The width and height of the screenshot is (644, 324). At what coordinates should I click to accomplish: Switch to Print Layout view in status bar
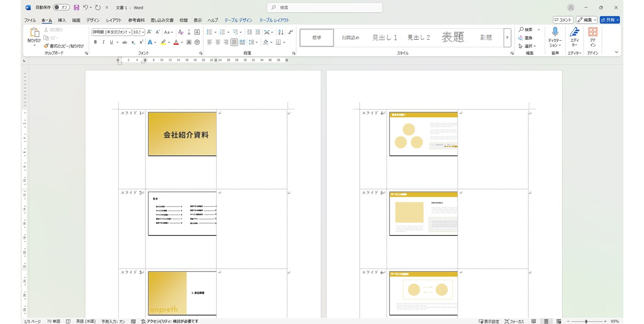(x=546, y=321)
